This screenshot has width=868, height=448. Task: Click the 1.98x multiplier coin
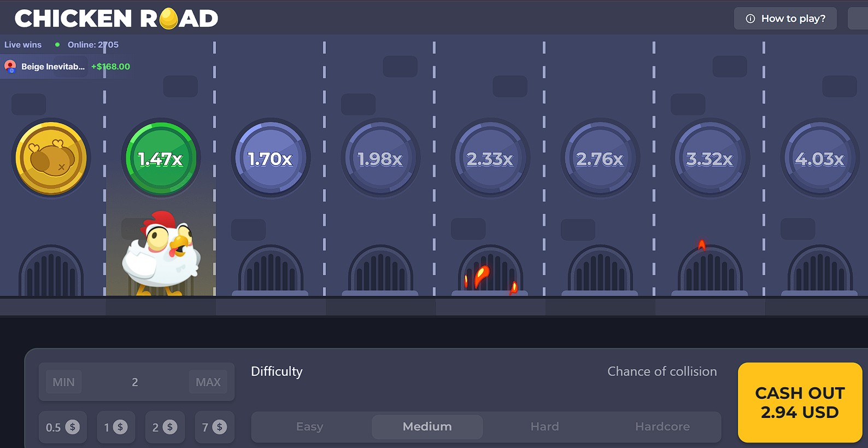[380, 158]
